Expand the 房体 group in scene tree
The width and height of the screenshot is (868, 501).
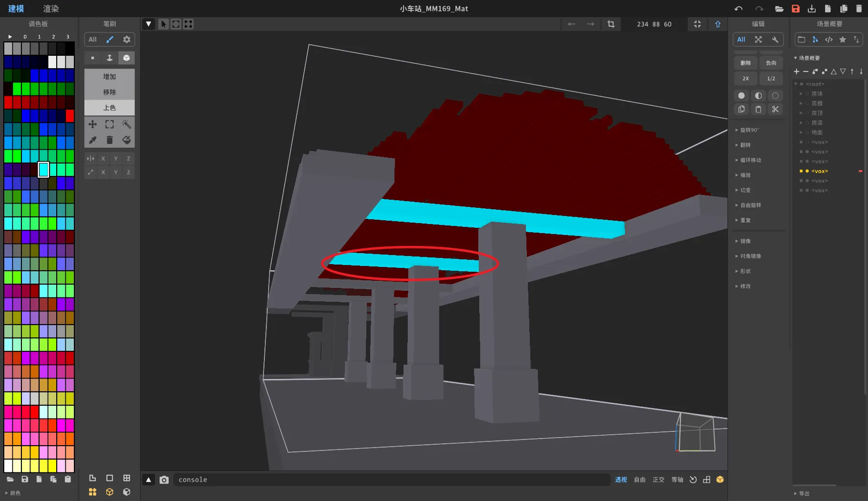click(x=801, y=94)
